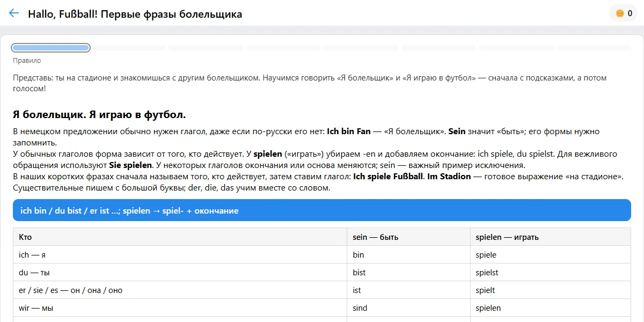Click the 'er / sie / es' table cell
This screenshot has height=322, width=644.
tap(180, 290)
